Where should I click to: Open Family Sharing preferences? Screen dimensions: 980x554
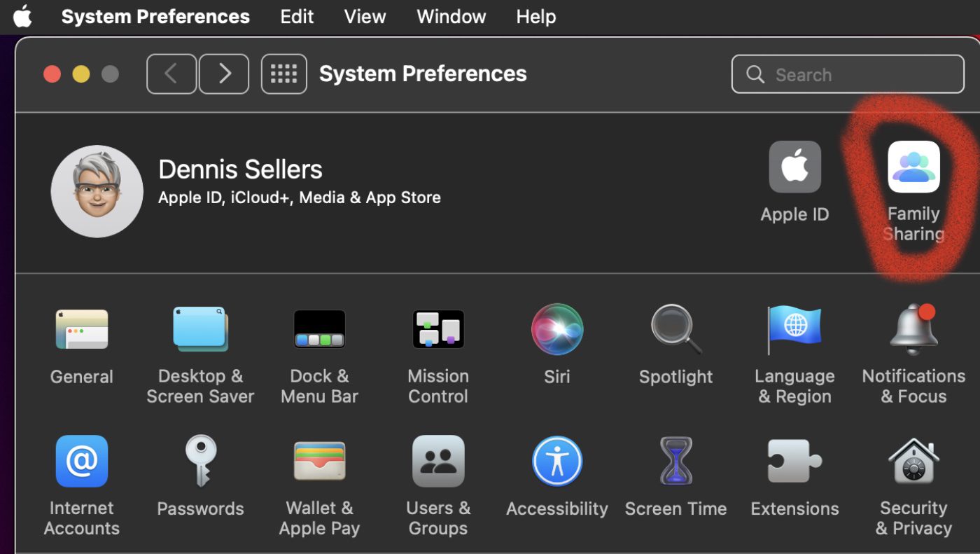[x=913, y=167]
